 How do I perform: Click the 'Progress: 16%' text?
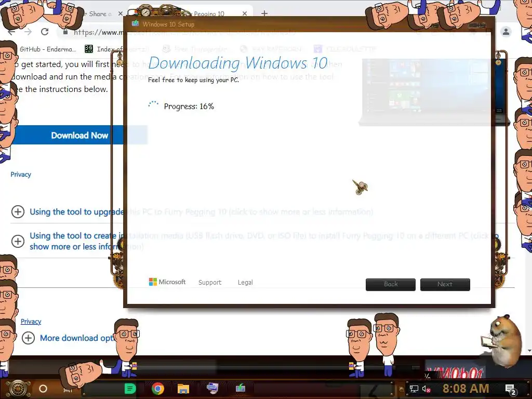coord(189,106)
